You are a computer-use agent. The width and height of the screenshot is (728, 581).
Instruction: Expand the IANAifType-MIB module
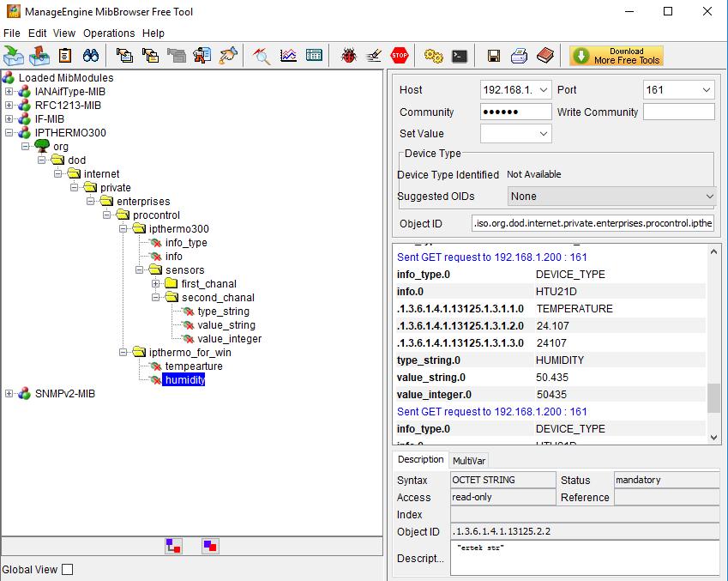pos(9,92)
